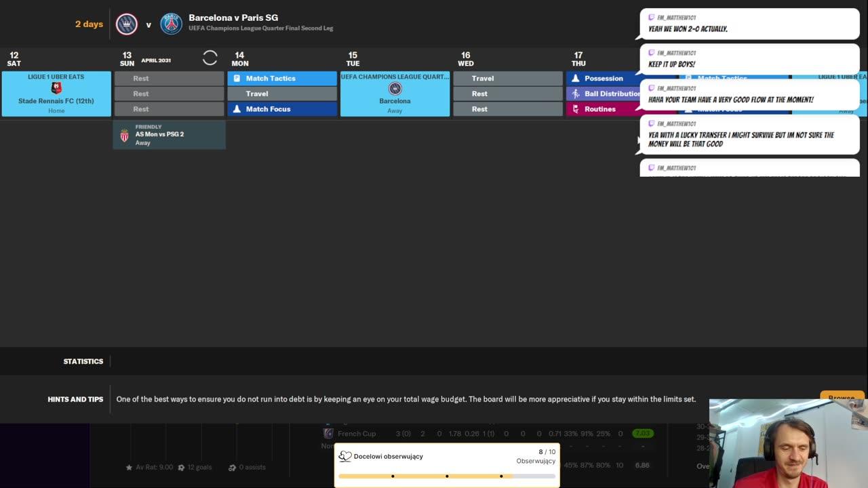Click the APRIL 2031 month label

(156, 60)
